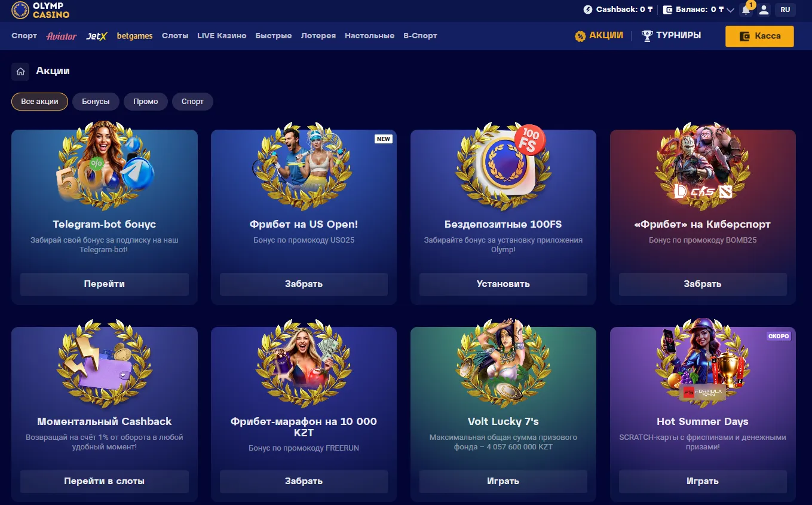Open the Aviator game logo
812x505 pixels.
pos(62,36)
